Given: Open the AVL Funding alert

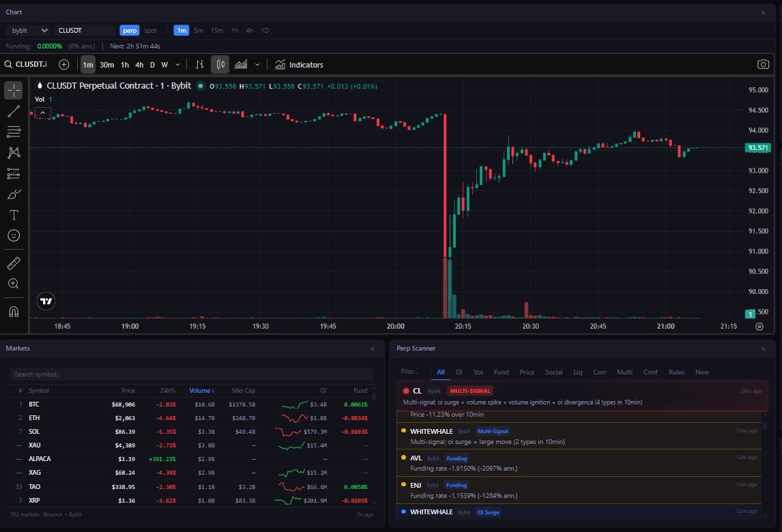Looking at the screenshot, I should click(579, 463).
